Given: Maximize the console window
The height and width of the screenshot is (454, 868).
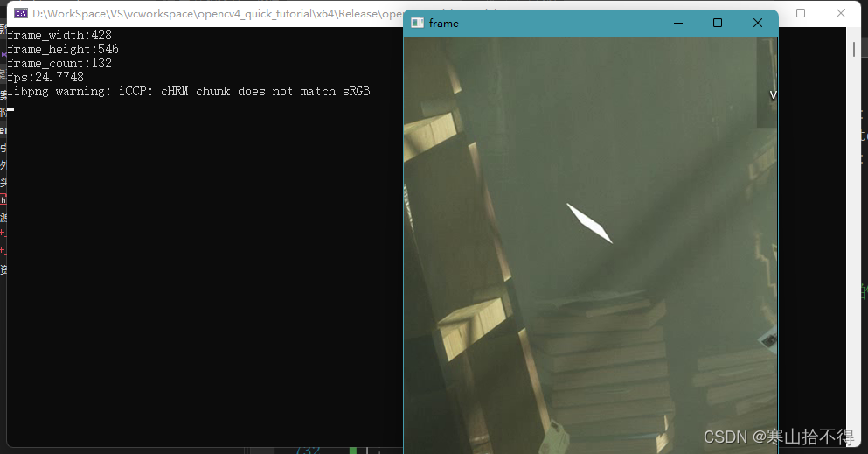Looking at the screenshot, I should [801, 13].
